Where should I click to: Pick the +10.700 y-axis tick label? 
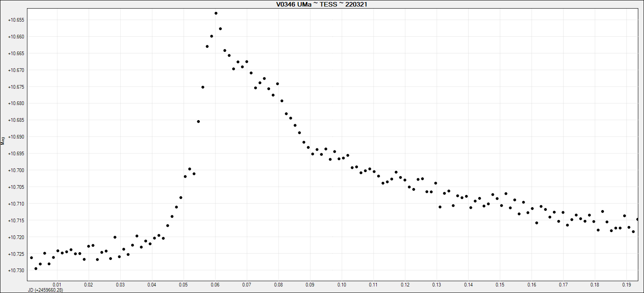[16, 170]
